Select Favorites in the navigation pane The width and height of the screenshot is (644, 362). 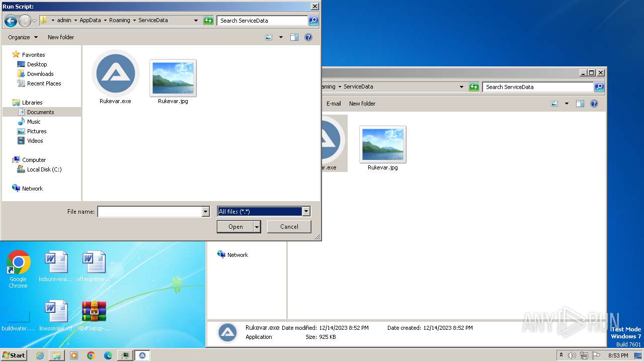33,55
